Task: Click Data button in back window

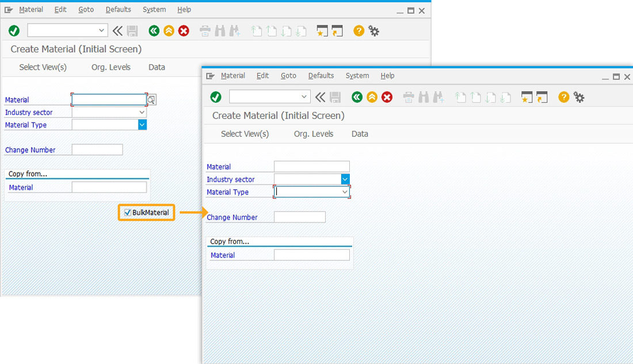Action: pos(157,67)
